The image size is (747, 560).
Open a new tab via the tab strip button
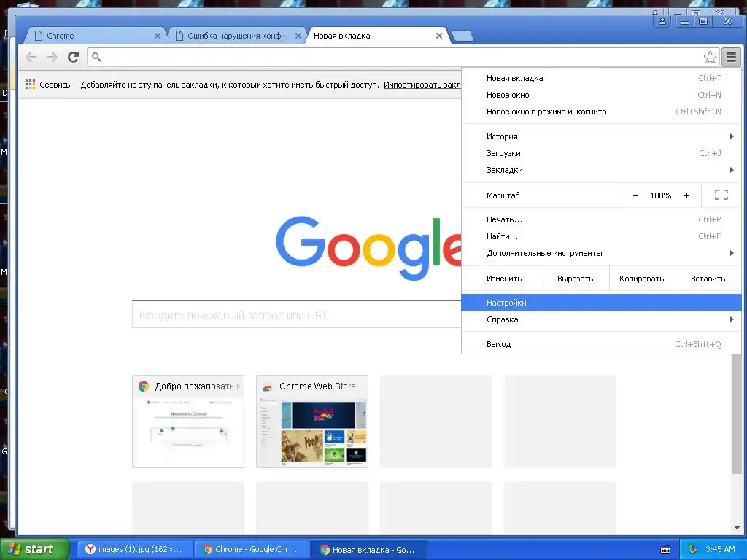[x=462, y=36]
